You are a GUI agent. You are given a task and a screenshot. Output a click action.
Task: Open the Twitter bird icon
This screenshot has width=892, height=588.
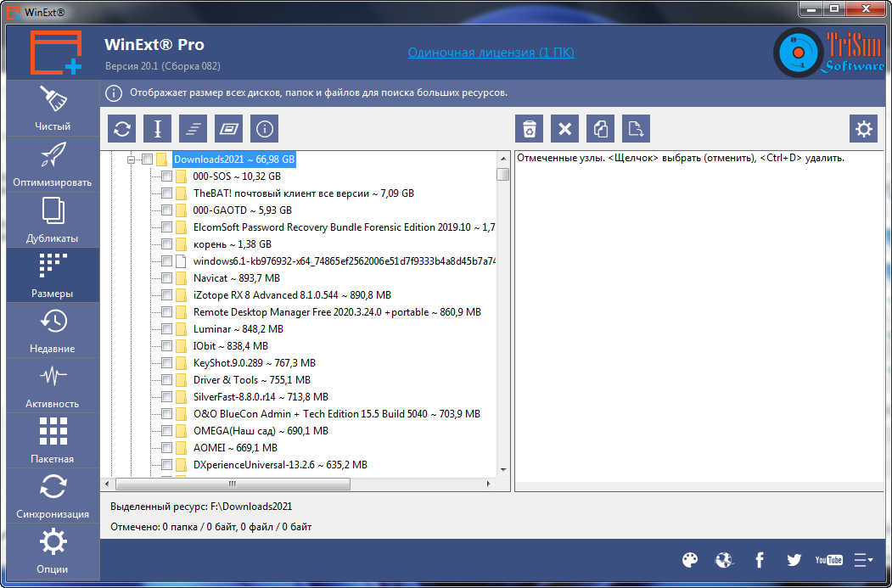[794, 560]
